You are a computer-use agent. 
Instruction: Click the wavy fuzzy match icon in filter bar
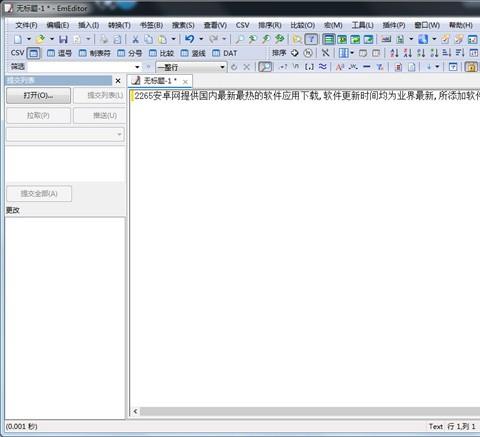click(323, 67)
